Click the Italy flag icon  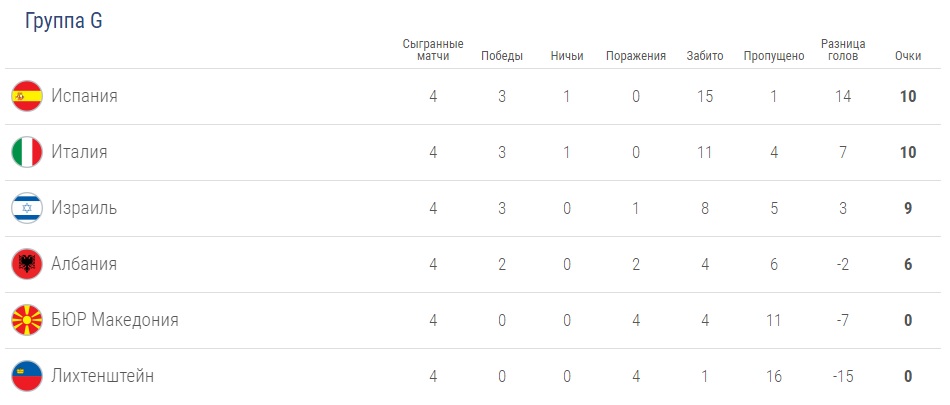(26, 152)
